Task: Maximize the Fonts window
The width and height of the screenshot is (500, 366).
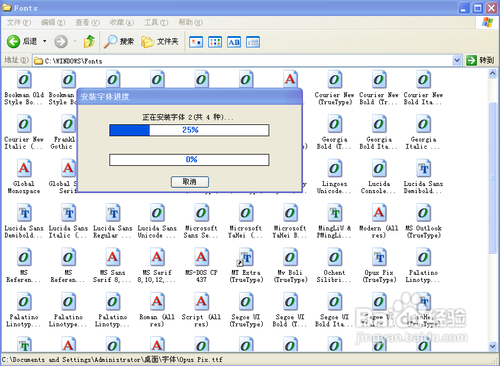Action: click(478, 8)
